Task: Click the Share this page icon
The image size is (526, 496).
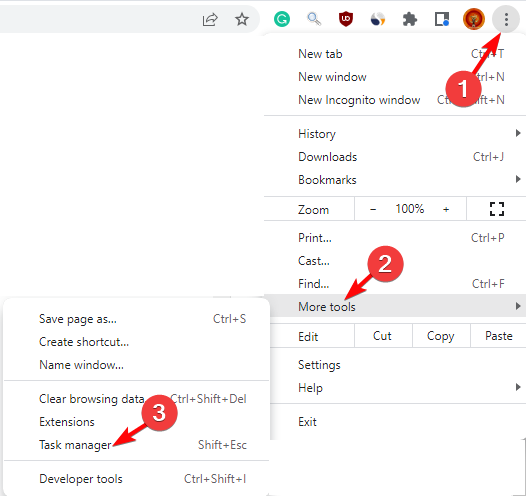Action: point(210,19)
